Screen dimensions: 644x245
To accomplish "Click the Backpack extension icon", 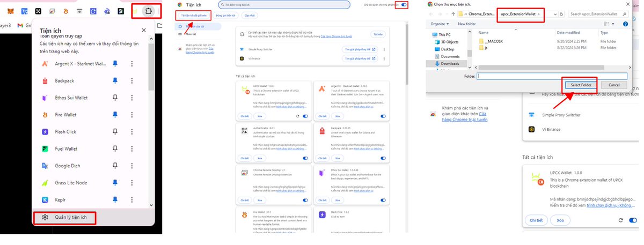I will [45, 80].
